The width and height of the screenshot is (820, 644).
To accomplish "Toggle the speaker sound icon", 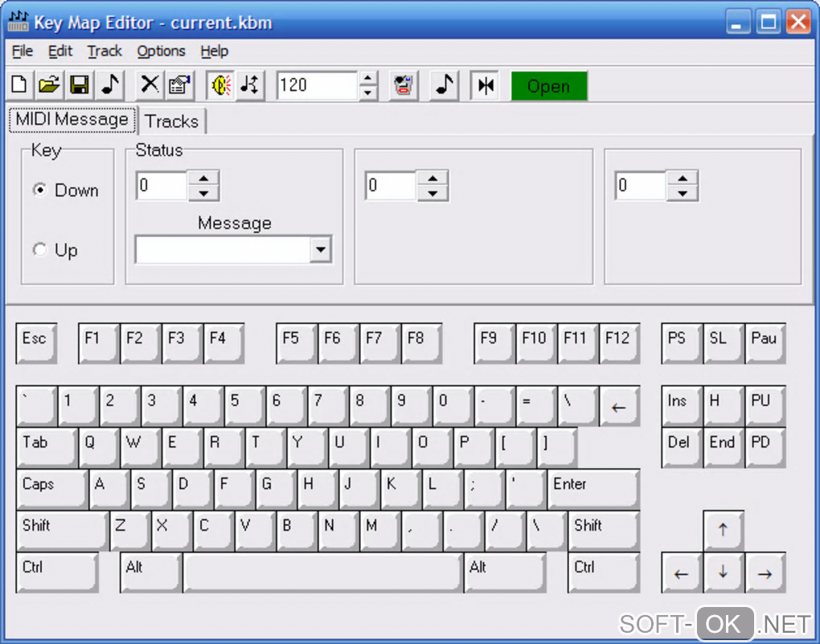I will pos(220,84).
